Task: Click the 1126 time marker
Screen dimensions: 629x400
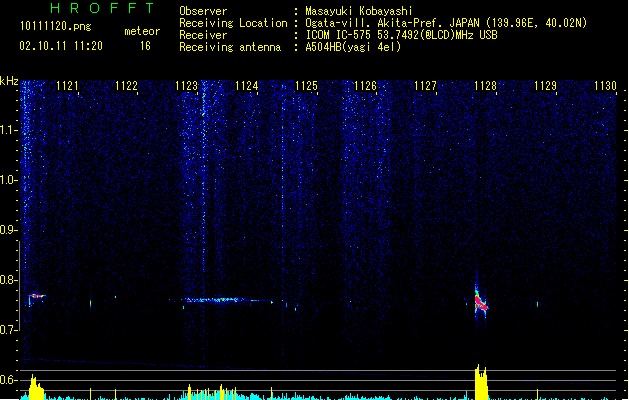Action: tap(365, 86)
